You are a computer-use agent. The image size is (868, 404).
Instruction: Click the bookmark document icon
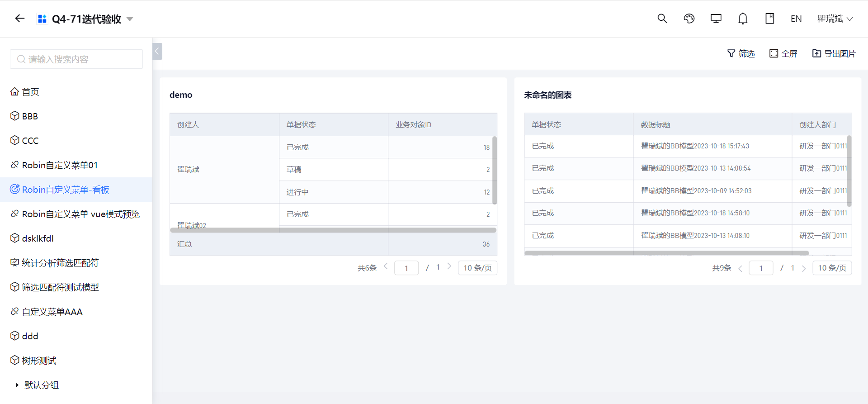(769, 19)
